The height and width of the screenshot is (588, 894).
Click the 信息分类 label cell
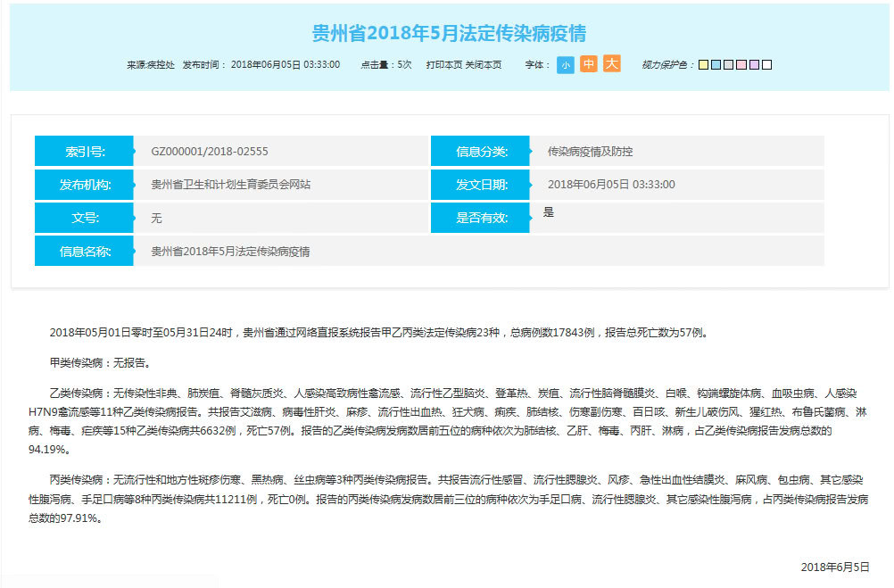480,152
